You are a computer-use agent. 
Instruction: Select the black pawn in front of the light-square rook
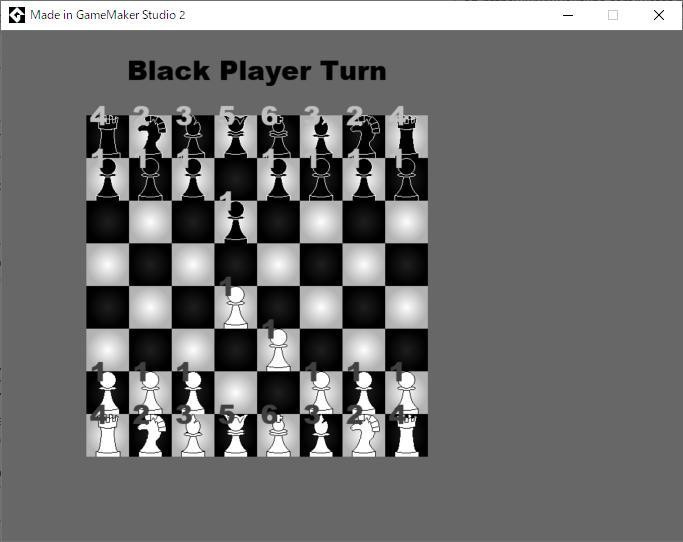[x=406, y=179]
